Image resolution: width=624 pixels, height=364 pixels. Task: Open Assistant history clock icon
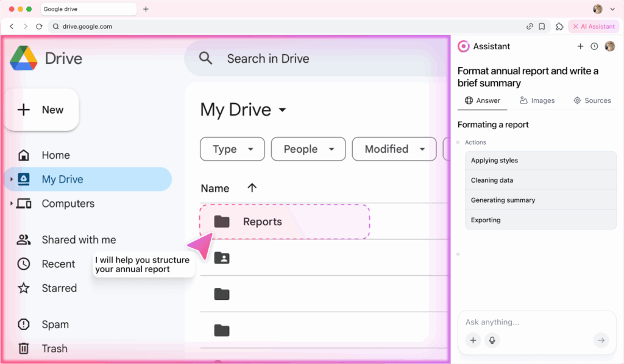(594, 46)
